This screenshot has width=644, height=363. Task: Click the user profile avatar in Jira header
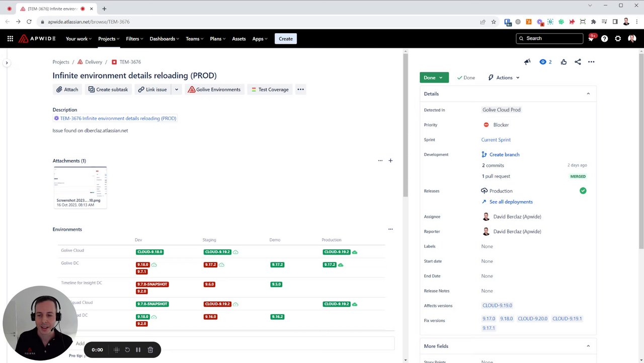click(632, 39)
